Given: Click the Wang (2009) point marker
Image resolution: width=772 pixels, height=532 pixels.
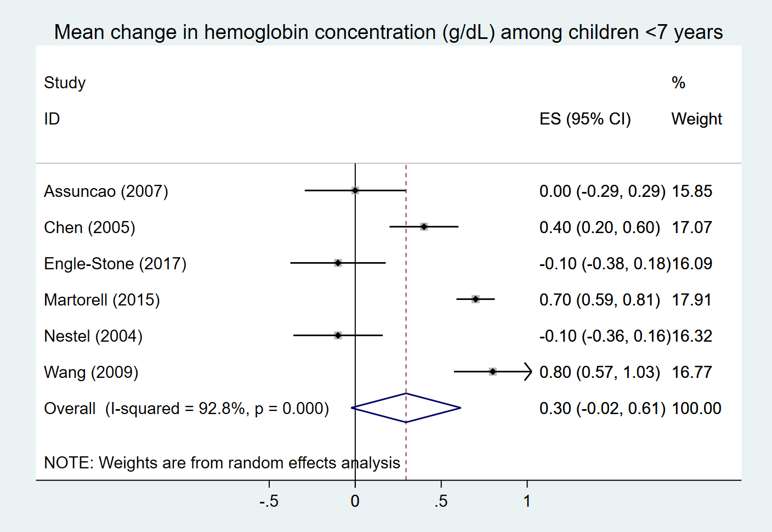Looking at the screenshot, I should tap(493, 371).
